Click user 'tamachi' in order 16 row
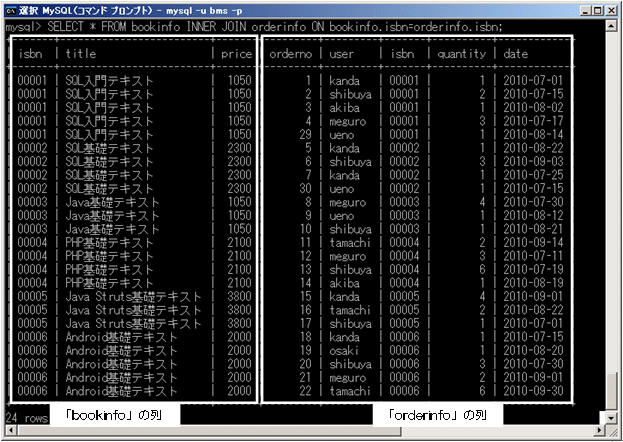This screenshot has height=442, width=623. click(x=350, y=310)
